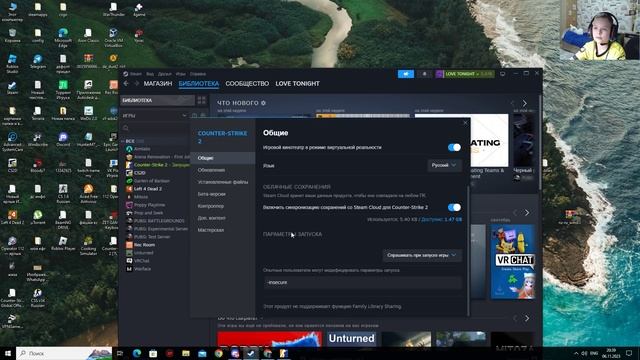Open the Windows notification center
The image size is (640, 360).
(629, 353)
